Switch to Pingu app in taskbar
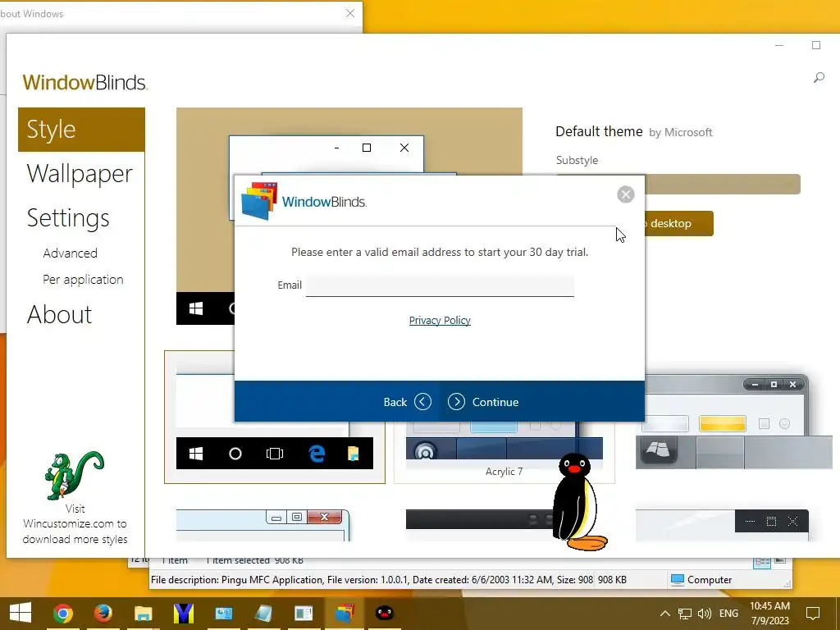 click(384, 614)
